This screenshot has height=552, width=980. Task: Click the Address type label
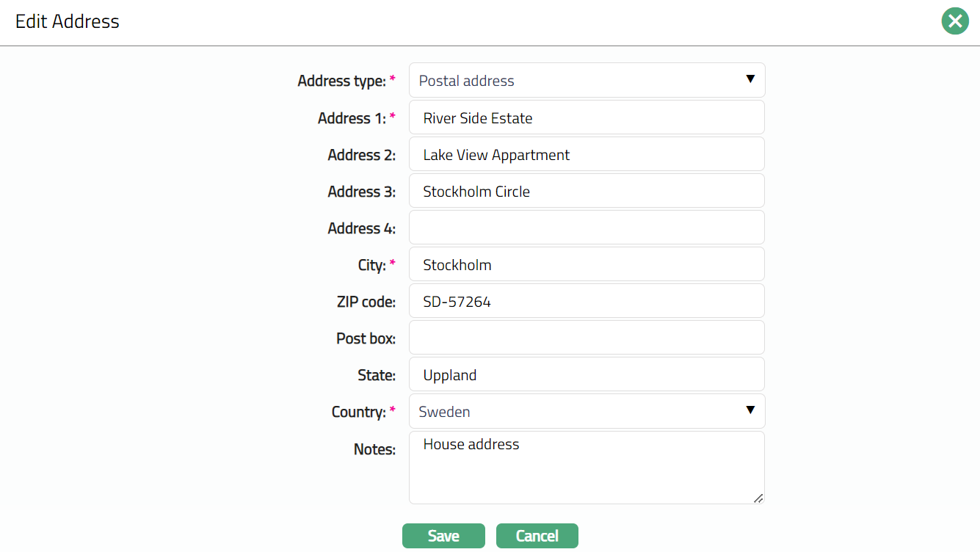coord(341,81)
